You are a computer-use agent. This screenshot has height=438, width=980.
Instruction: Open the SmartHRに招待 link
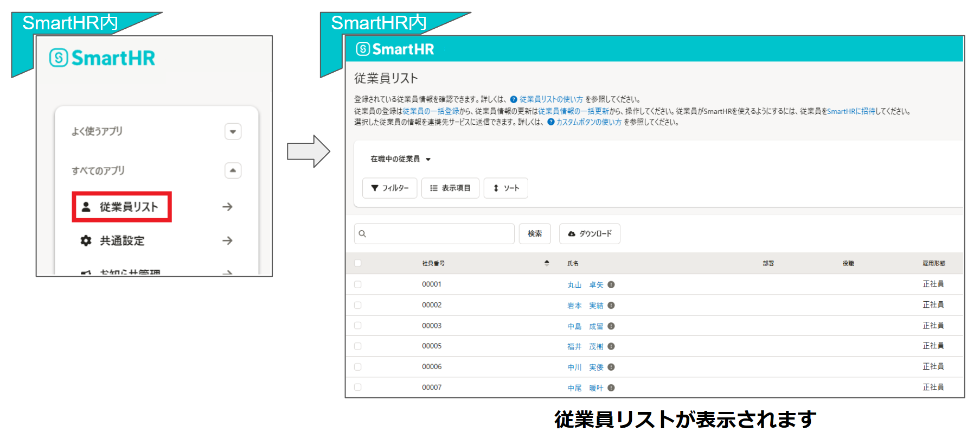pos(851,111)
